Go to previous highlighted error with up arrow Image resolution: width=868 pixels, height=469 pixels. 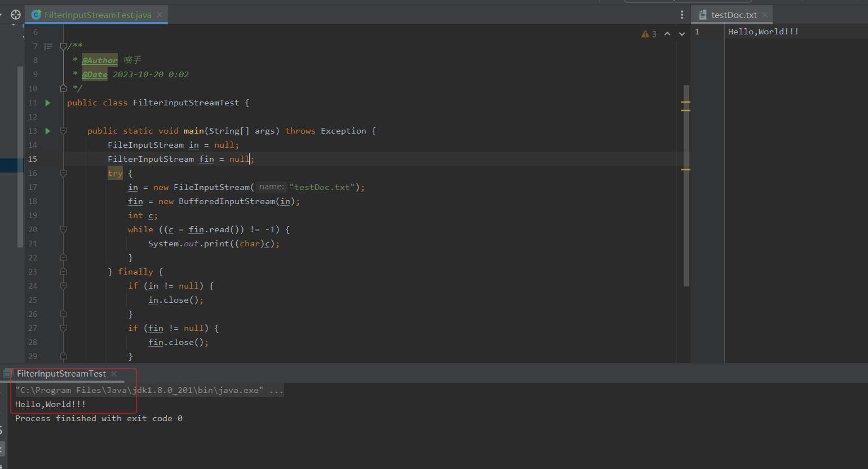point(667,34)
